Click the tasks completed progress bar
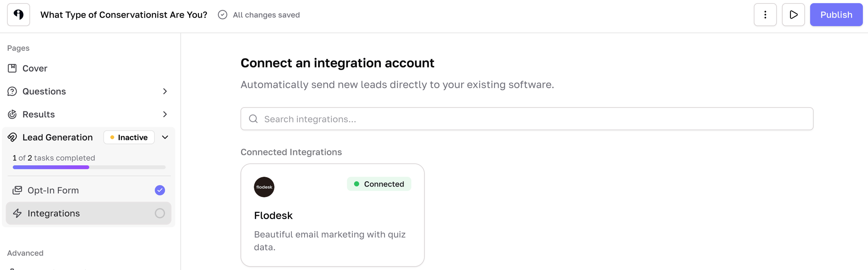Screen dimensions: 868x270 [89, 167]
